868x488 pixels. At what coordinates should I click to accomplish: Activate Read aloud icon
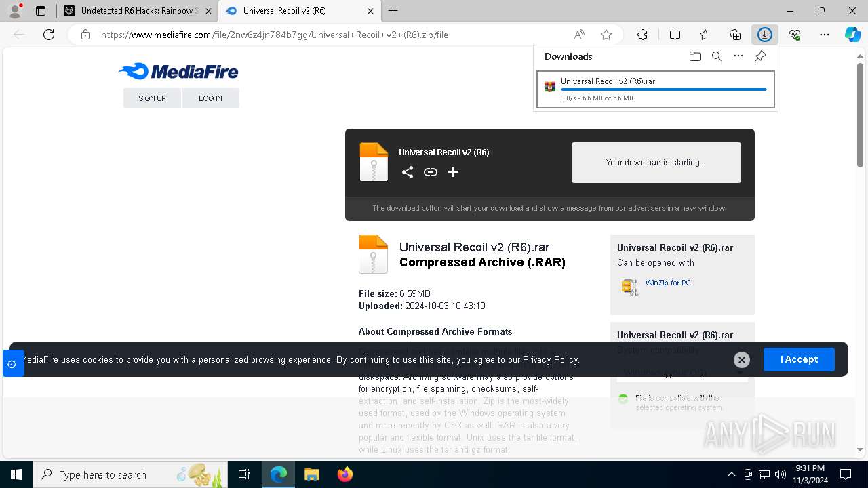pos(579,35)
